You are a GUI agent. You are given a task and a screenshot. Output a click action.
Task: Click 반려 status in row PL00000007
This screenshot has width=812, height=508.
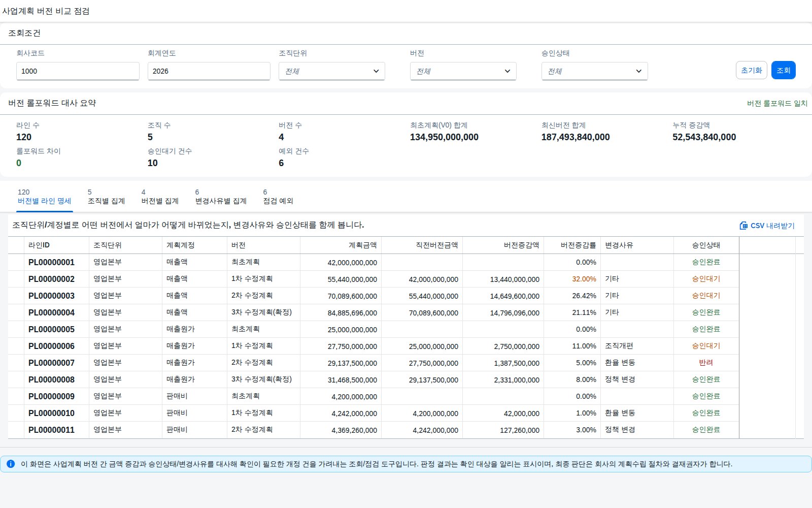[x=706, y=363]
